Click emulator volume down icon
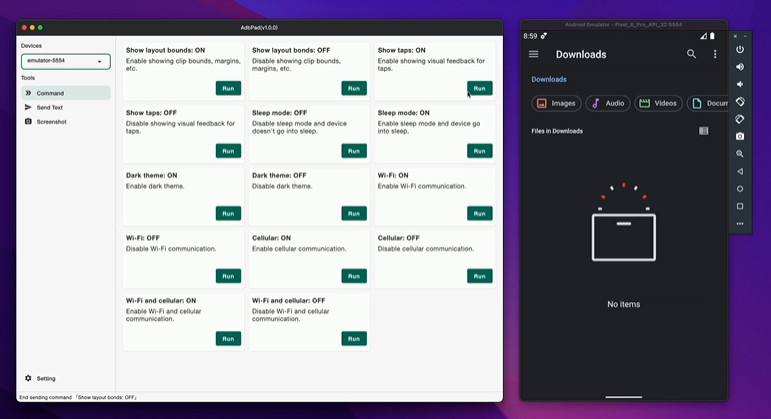The height and width of the screenshot is (419, 771). point(740,84)
